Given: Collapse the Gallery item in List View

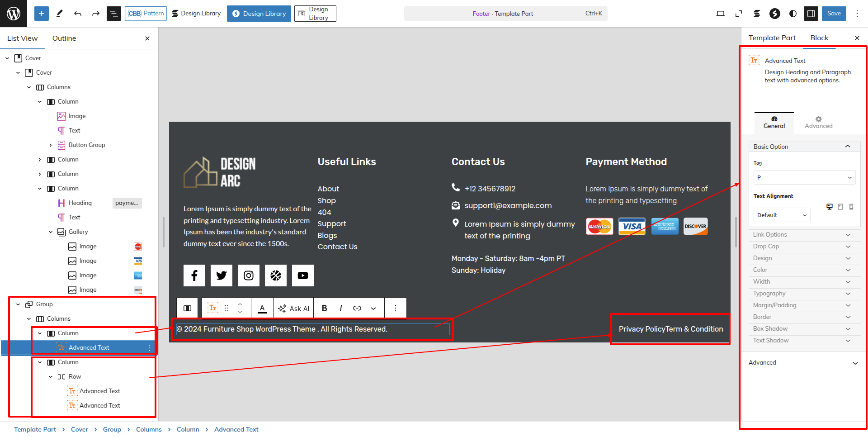Looking at the screenshot, I should click(51, 232).
